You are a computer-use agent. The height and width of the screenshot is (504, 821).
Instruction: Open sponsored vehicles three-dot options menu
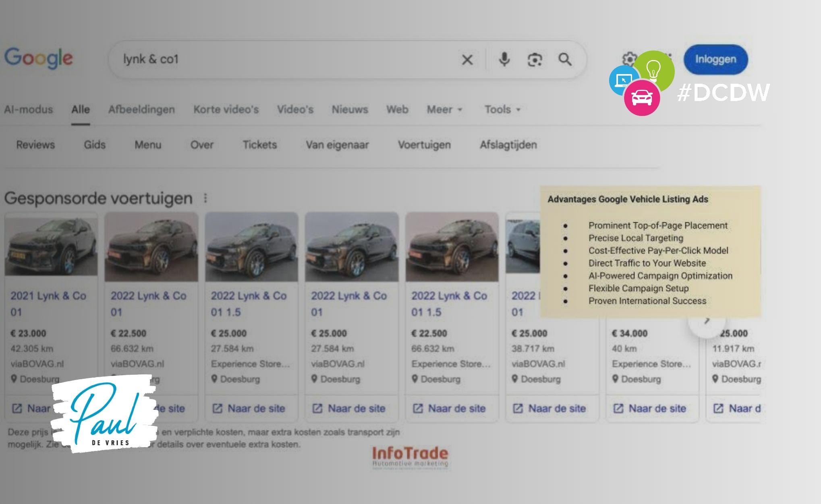pos(205,198)
